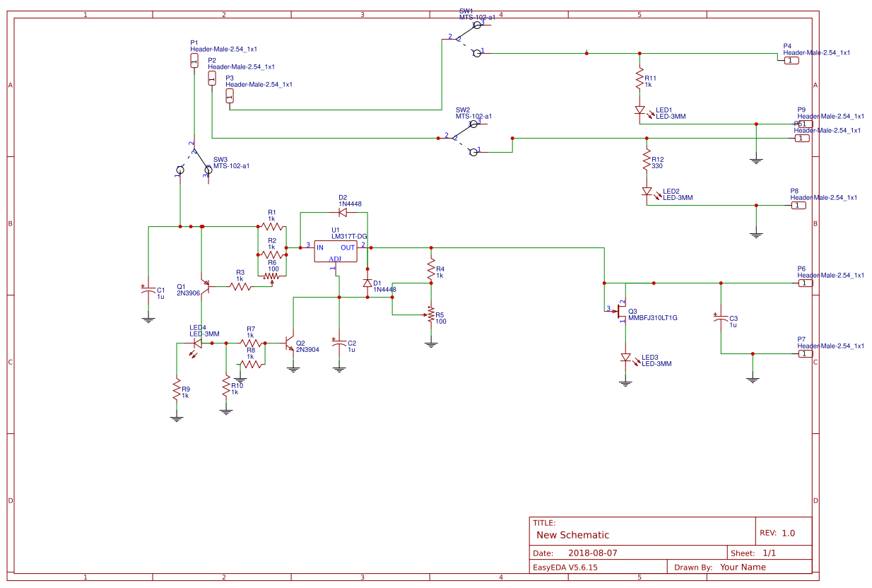Select the R4 1k resistor symbol
Image resolution: width=872 pixels, height=588 pixels.
(x=431, y=269)
